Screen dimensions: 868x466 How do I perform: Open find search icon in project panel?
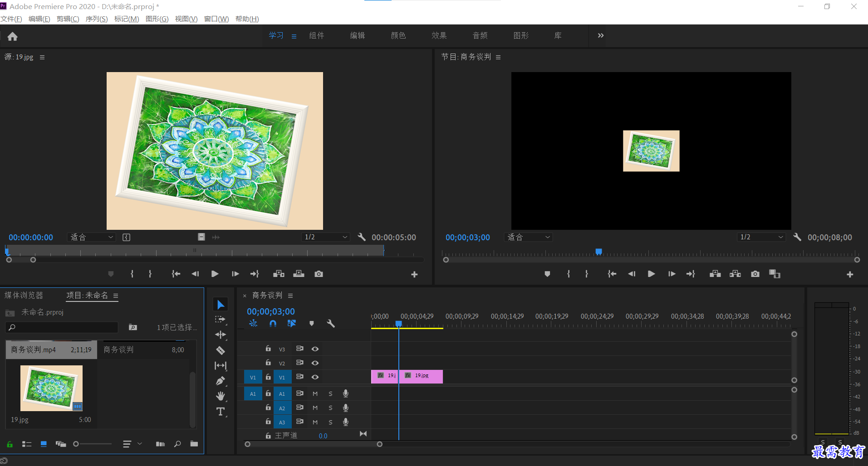click(177, 444)
